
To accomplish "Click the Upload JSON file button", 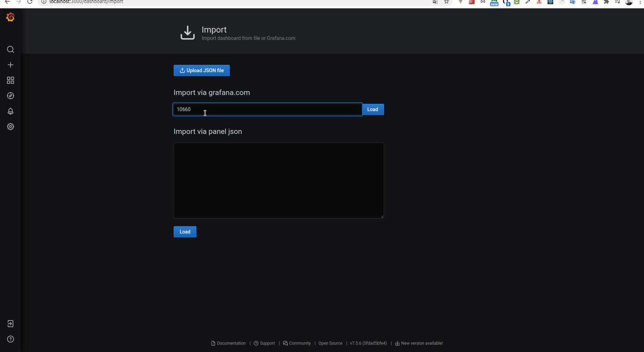I will (x=202, y=71).
